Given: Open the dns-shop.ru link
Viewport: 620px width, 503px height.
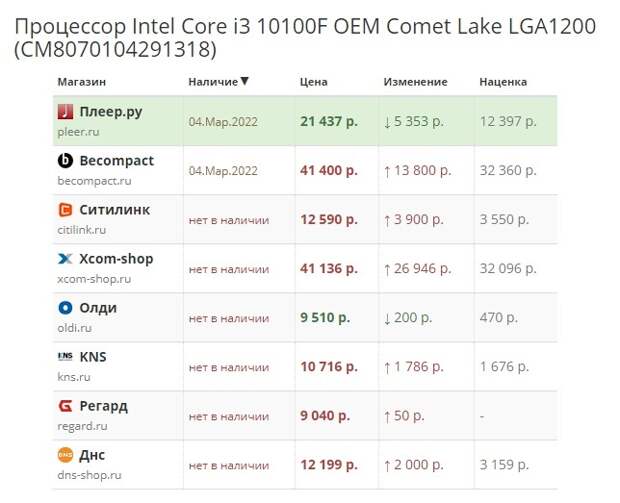Looking at the screenshot, I should click(x=89, y=475).
